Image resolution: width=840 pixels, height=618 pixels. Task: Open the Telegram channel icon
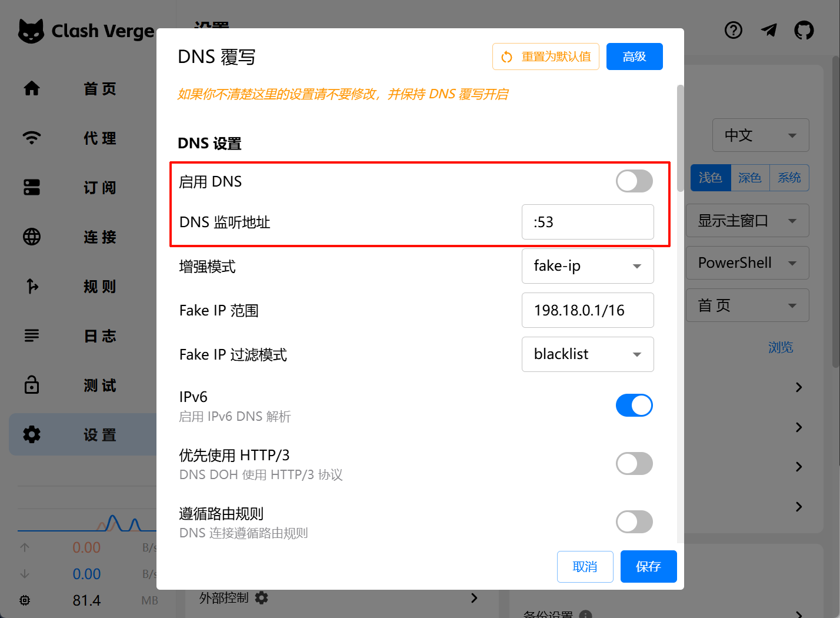point(769,30)
